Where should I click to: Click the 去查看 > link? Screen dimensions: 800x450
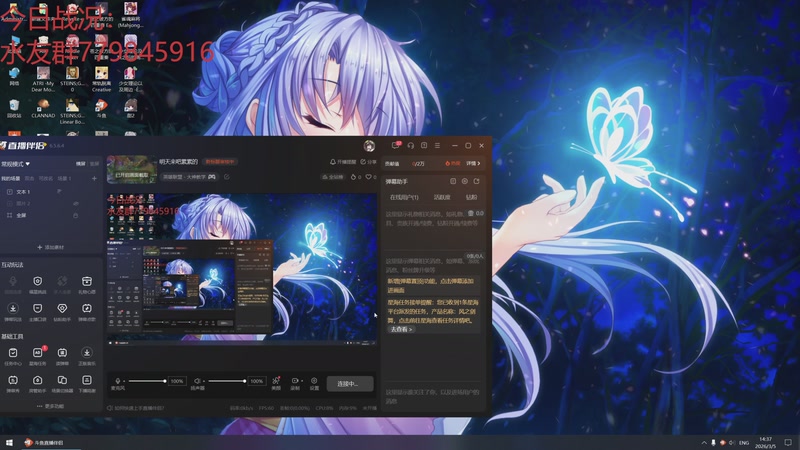[402, 330]
